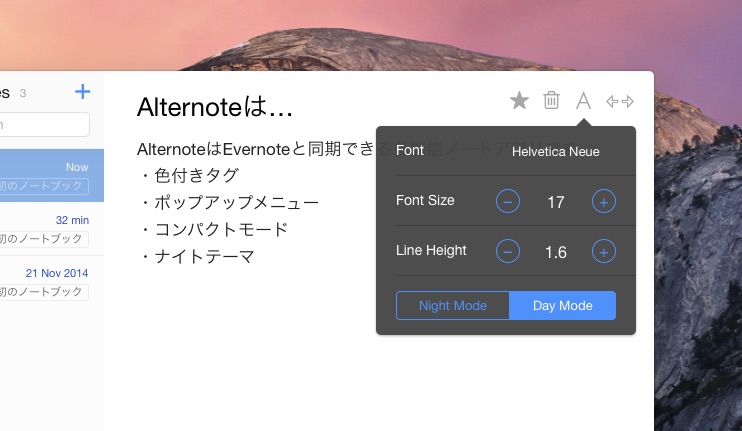Select Day Mode
The height and width of the screenshot is (431, 742).
pyautogui.click(x=563, y=306)
